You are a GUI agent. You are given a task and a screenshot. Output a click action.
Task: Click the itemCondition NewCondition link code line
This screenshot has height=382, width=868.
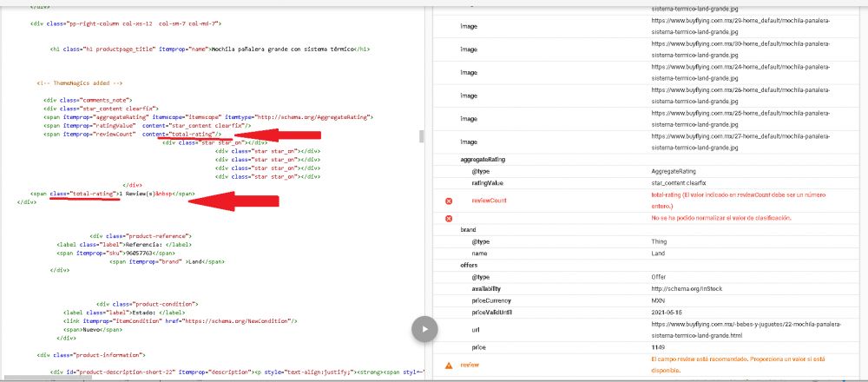click(181, 321)
